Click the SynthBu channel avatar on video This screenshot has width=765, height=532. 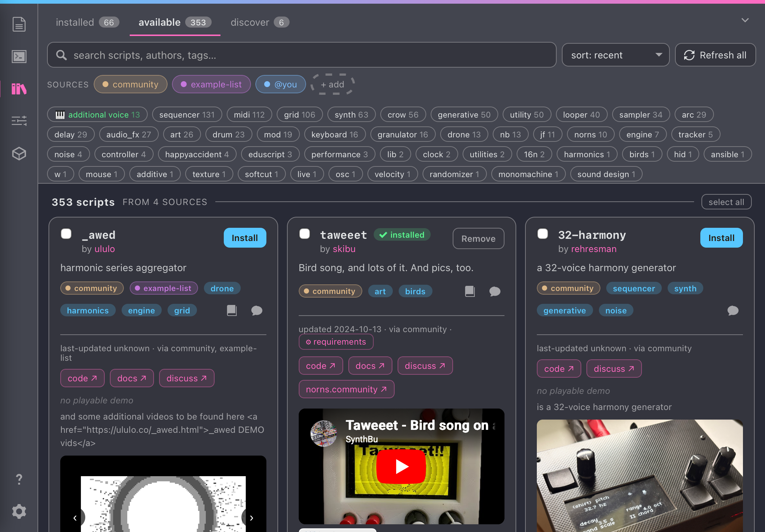(323, 434)
